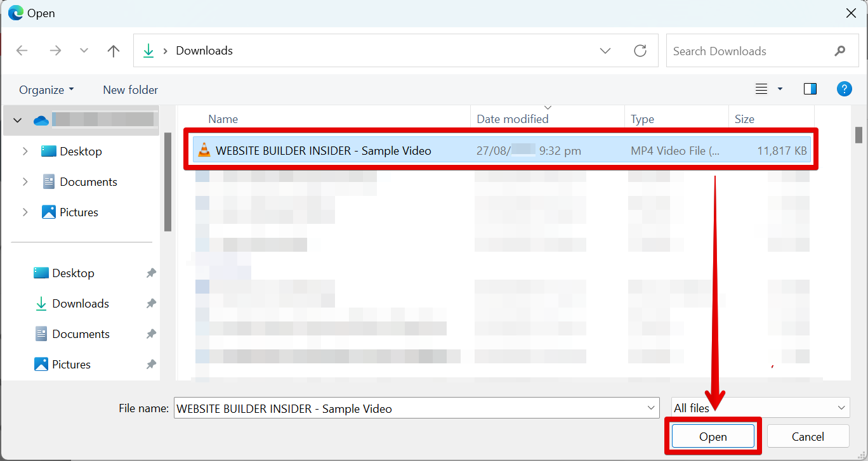868x461 pixels.
Task: Expand the Documents tree node
Action: (25, 182)
